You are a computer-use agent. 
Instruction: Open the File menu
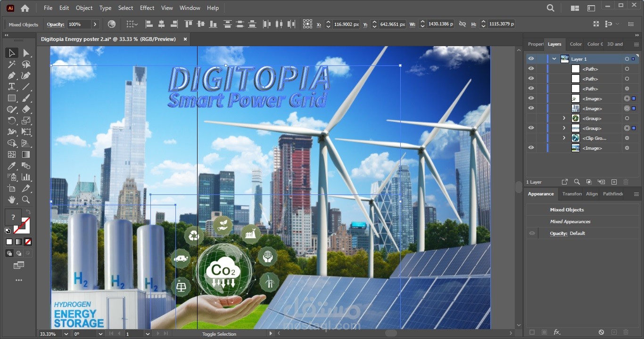48,8
